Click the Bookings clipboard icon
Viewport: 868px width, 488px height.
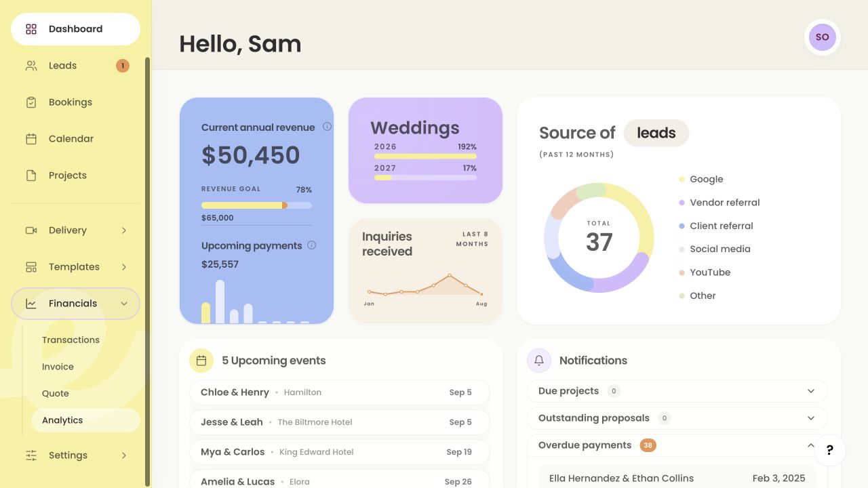31,102
